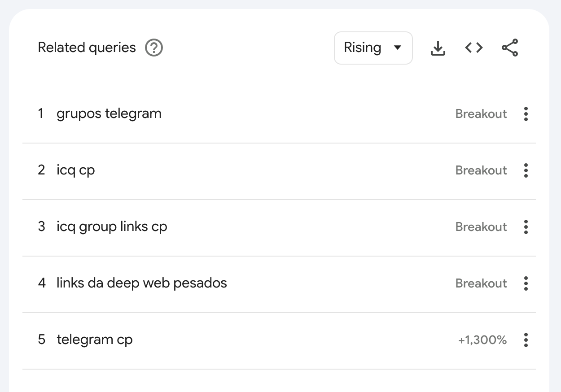The height and width of the screenshot is (392, 561).
Task: Open the embed code icon
Action: [474, 48]
